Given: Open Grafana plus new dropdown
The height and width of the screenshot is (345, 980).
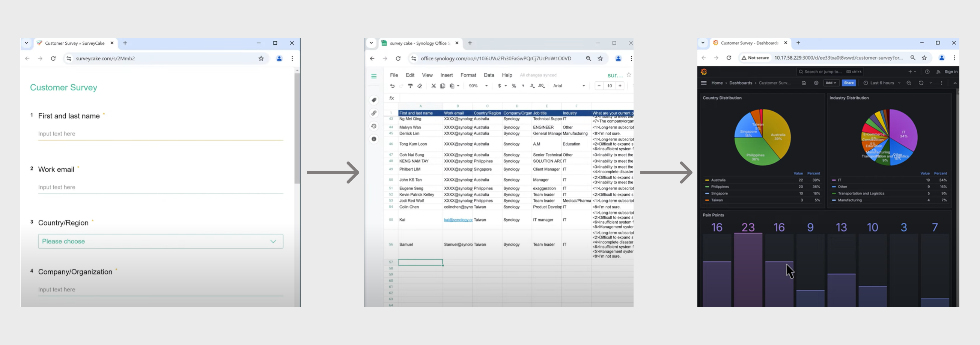Looking at the screenshot, I should (x=912, y=72).
